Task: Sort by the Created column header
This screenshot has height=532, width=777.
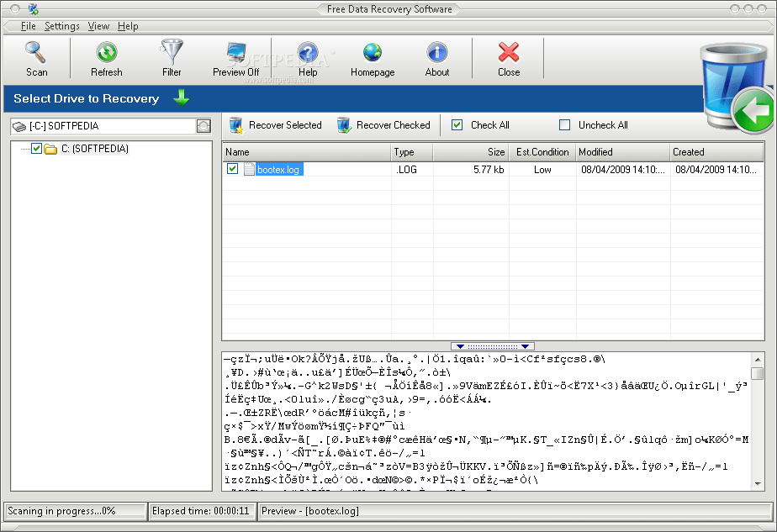Action: tap(716, 152)
